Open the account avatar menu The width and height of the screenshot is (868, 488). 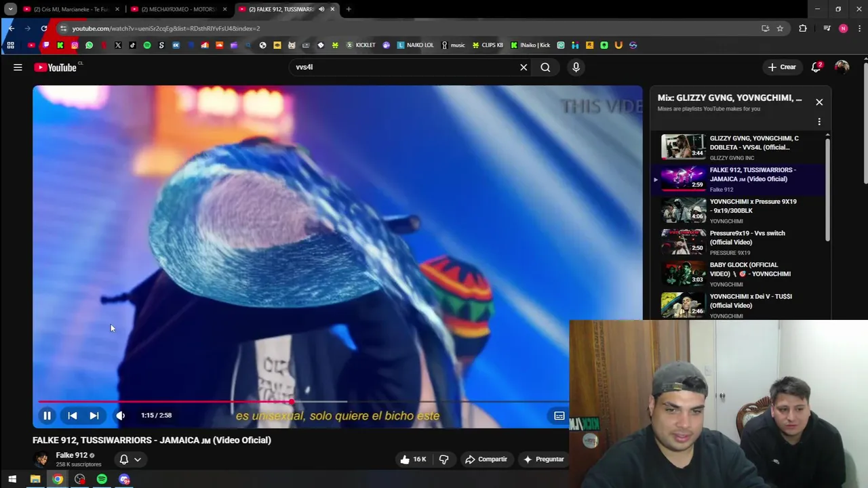coord(842,67)
